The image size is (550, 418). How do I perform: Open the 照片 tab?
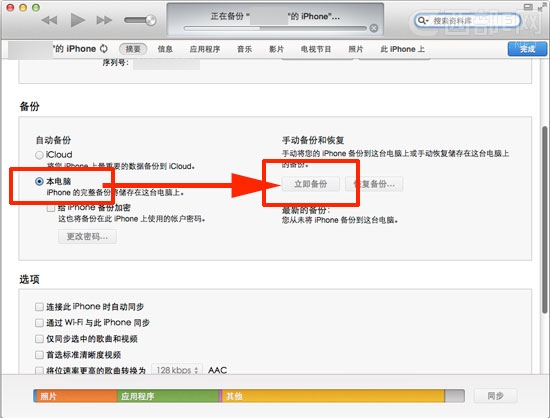pyautogui.click(x=356, y=49)
